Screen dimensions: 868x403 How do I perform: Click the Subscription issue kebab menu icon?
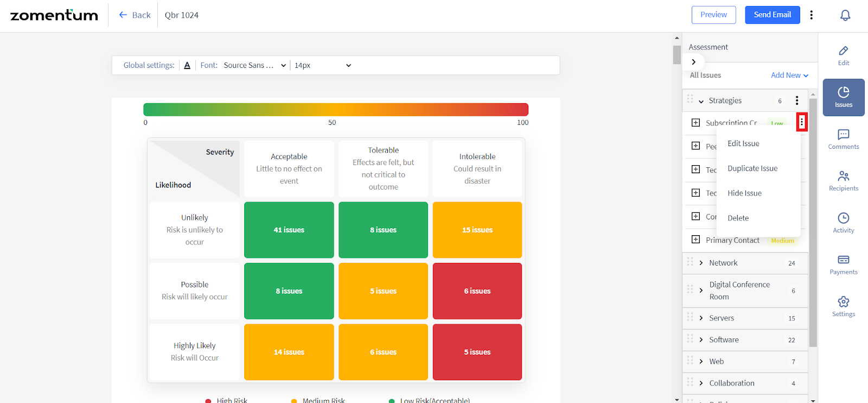(x=802, y=122)
